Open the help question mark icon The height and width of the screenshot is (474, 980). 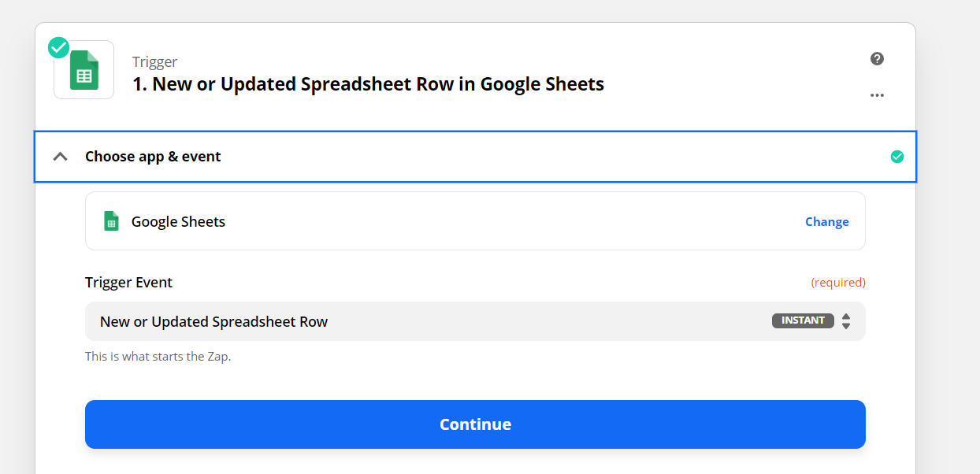[x=877, y=58]
